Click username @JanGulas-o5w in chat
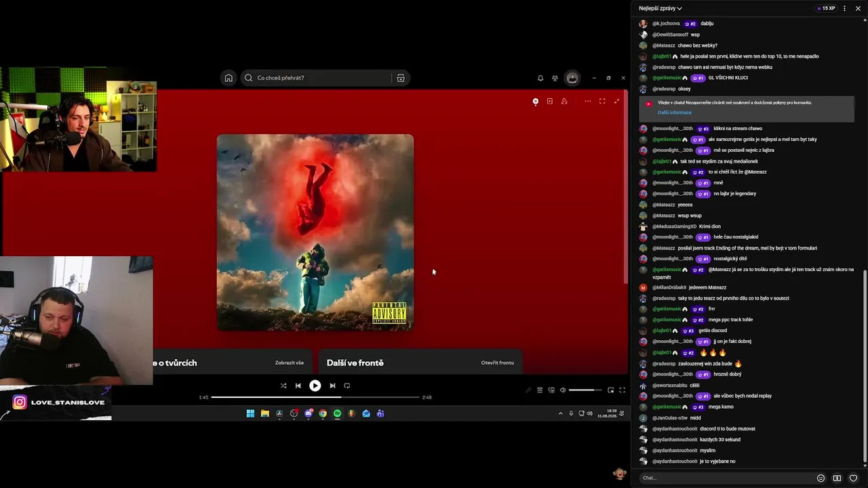868x488 pixels. (x=670, y=418)
